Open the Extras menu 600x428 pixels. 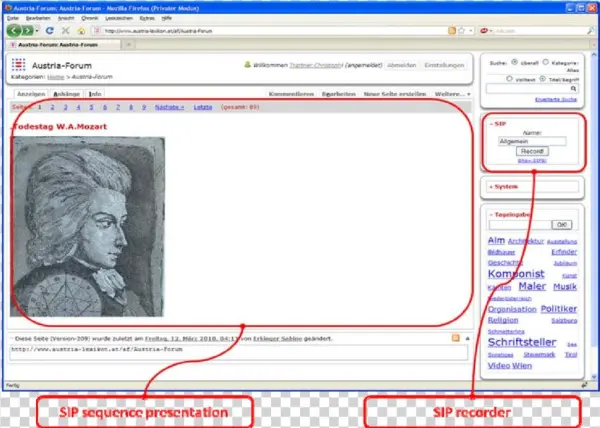coord(147,18)
